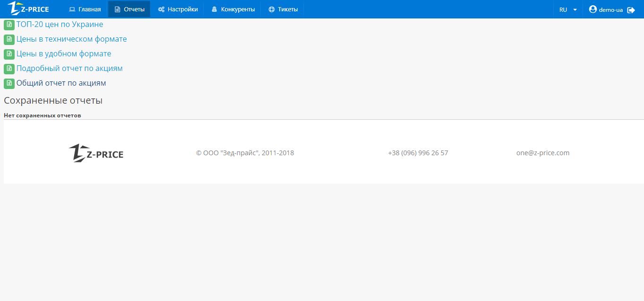The width and height of the screenshot is (644, 301).
Task: Click the demo-ua username
Action: coord(610,10)
